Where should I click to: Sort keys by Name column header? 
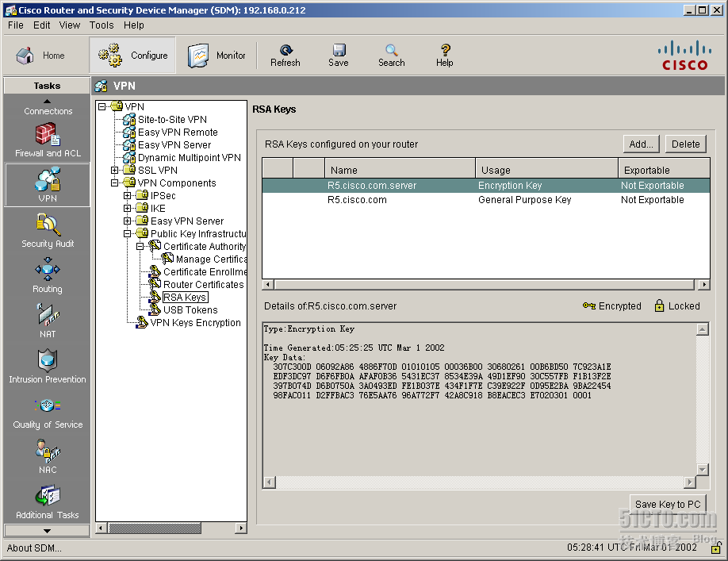point(400,170)
